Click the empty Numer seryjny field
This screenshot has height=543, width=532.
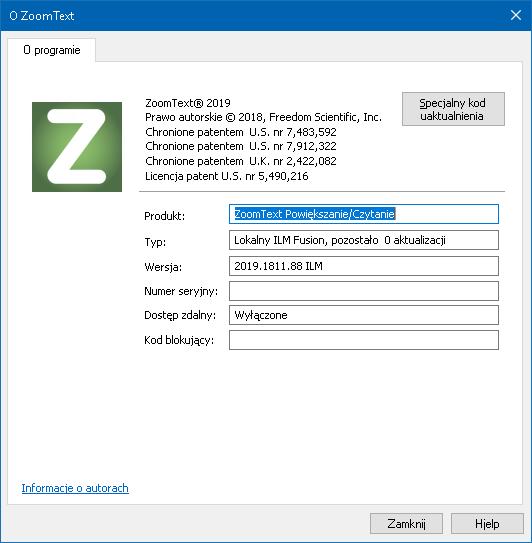tap(364, 291)
